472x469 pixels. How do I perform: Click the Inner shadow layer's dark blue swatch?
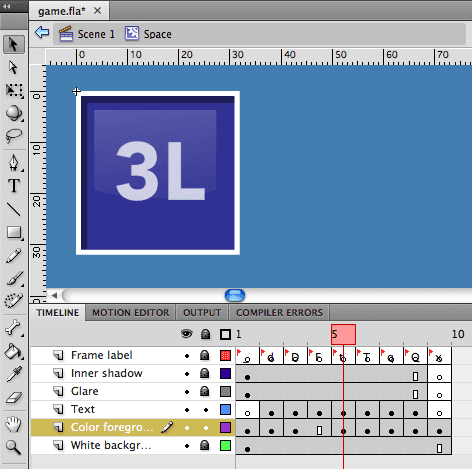[226, 374]
